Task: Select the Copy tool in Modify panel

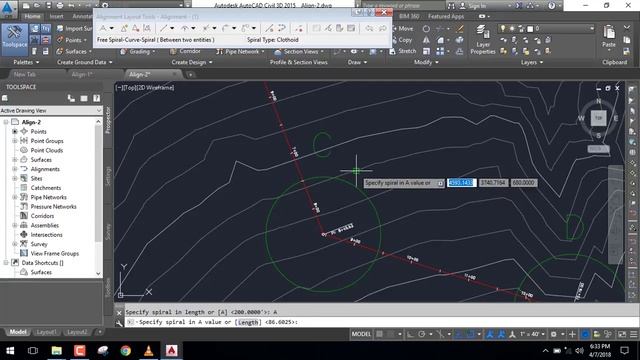Action: [x=401, y=40]
